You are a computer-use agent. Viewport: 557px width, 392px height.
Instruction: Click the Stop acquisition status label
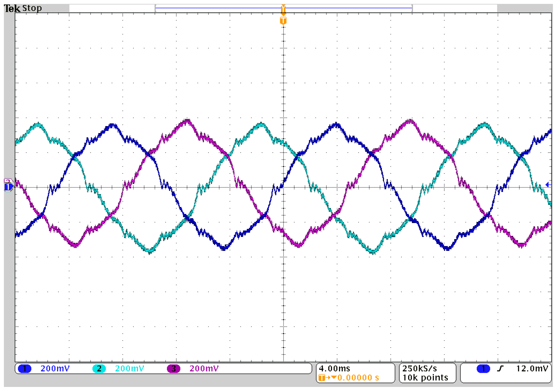click(32, 8)
